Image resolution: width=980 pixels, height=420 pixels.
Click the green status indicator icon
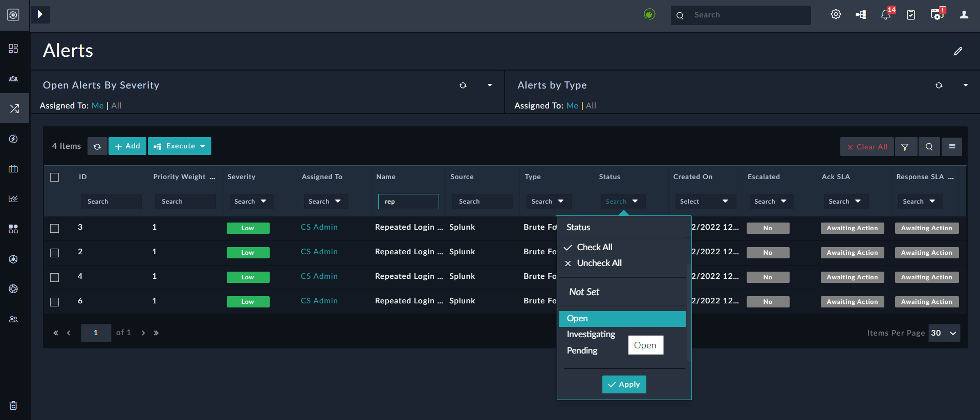[x=649, y=14]
